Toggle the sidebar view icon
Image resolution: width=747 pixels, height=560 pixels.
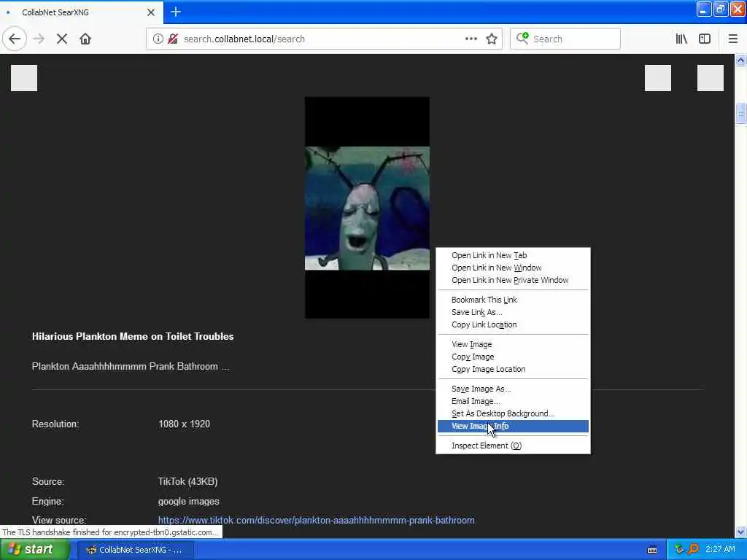point(705,39)
